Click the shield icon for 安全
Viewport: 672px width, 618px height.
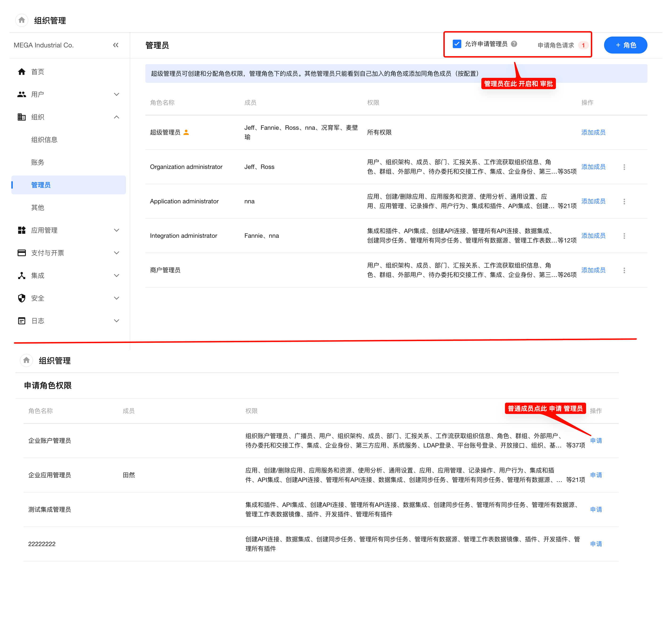click(x=22, y=298)
